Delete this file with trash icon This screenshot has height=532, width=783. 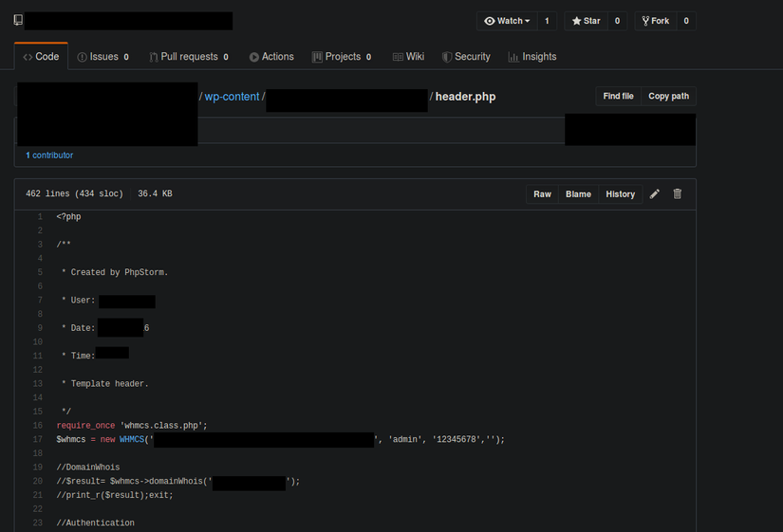pos(677,194)
